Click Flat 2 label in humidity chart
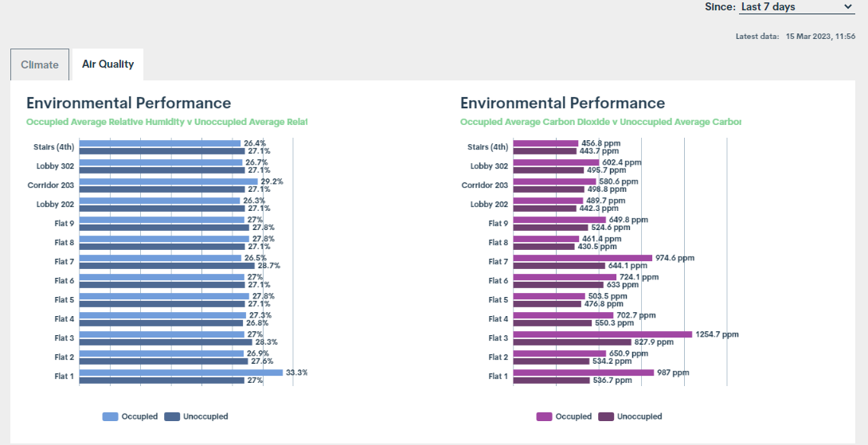Image resolution: width=868 pixels, height=445 pixels. [x=65, y=357]
